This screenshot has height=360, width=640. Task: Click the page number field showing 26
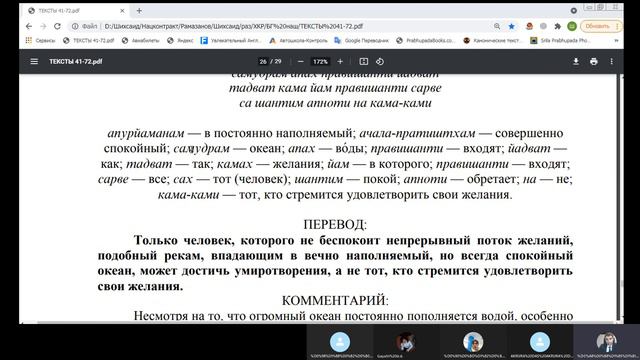(263, 62)
